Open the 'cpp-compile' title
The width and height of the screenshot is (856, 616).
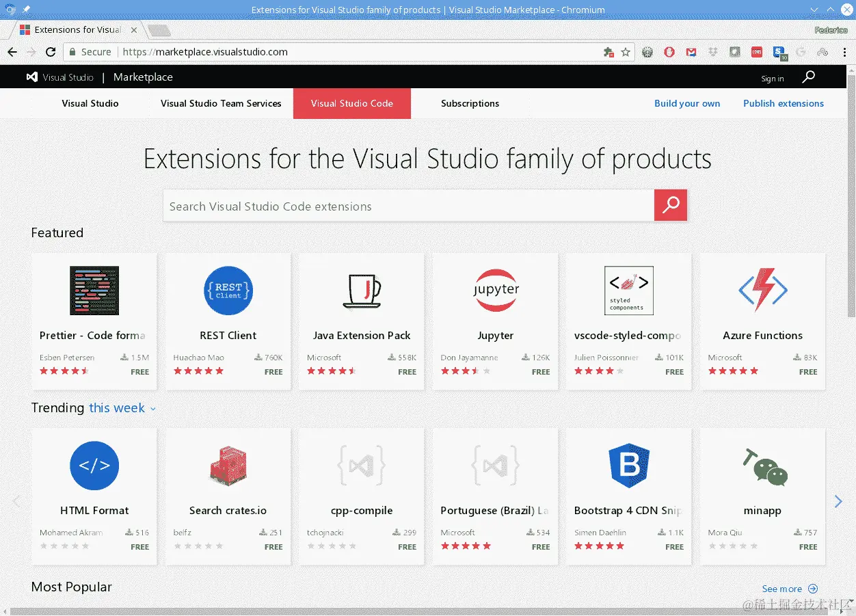362,511
